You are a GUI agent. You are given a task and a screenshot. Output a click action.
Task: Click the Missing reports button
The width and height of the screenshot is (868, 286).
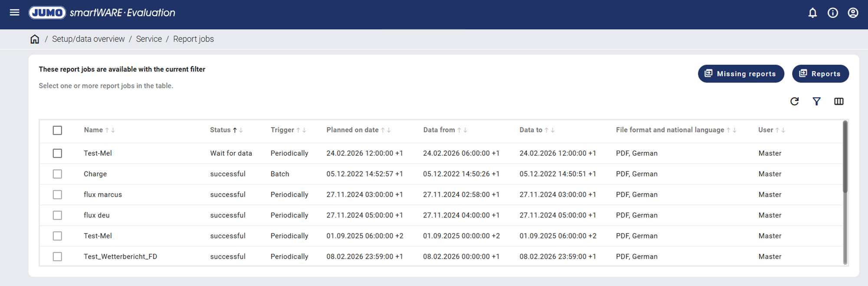pos(740,74)
